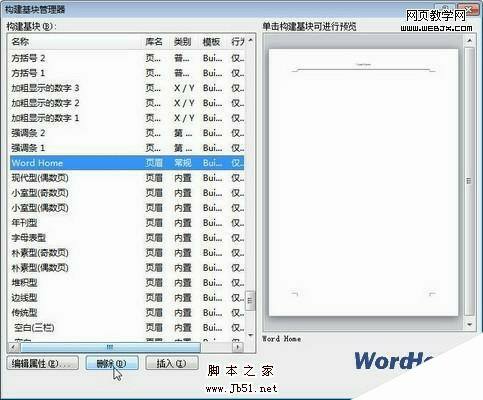The image size is (483, 400).
Task: Sort list by 名称 column header
Action: [76, 42]
